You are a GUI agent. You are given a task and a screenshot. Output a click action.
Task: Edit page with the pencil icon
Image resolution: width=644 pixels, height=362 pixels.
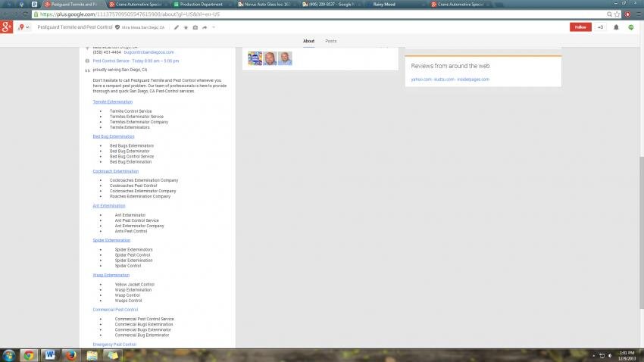pyautogui.click(x=177, y=27)
